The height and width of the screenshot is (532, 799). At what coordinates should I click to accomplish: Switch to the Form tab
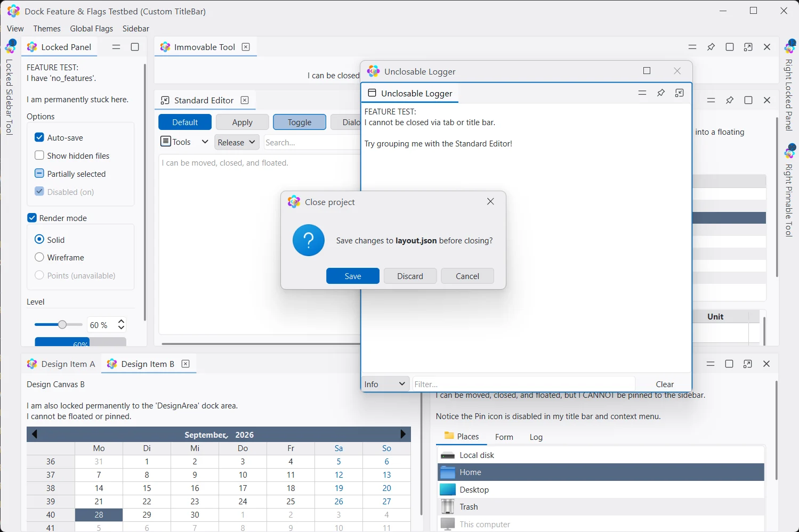(x=504, y=437)
